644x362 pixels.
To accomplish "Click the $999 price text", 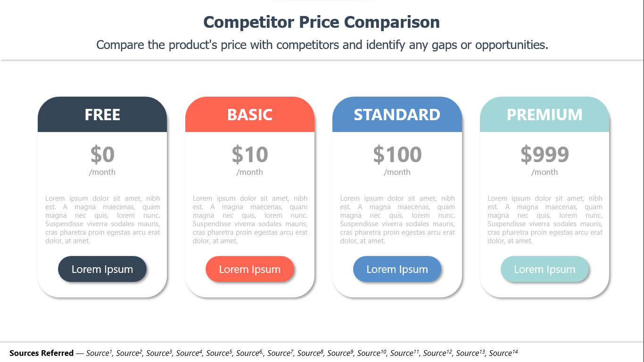I will point(545,154).
